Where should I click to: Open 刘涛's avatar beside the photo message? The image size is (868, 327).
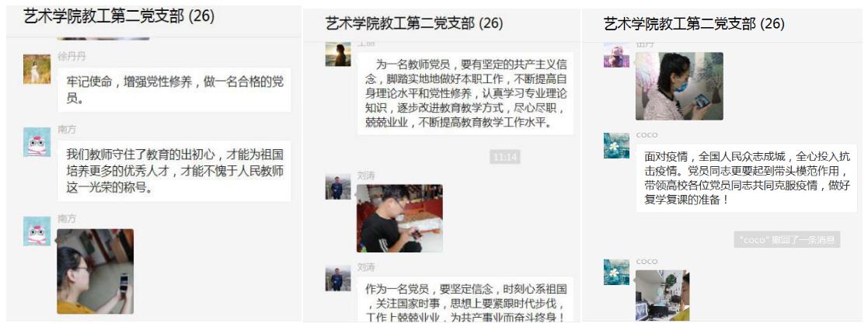[x=338, y=186]
